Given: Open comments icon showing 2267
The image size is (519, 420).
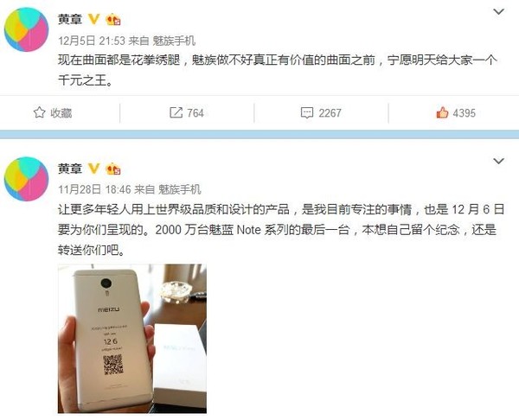Looking at the screenshot, I should click(307, 112).
